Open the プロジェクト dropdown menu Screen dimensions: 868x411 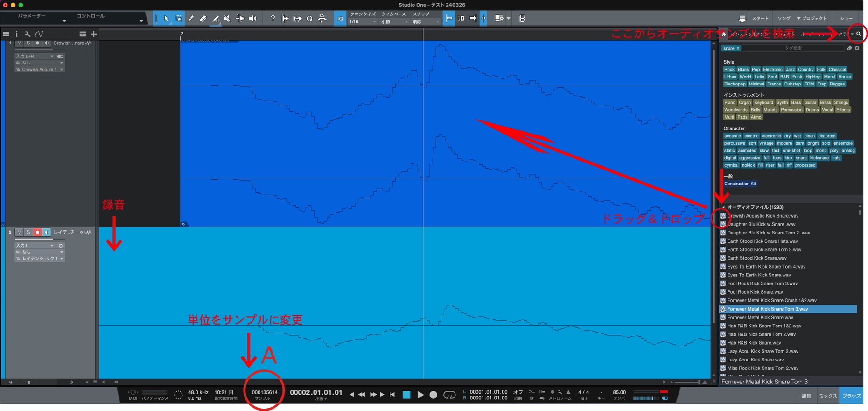[x=812, y=19]
